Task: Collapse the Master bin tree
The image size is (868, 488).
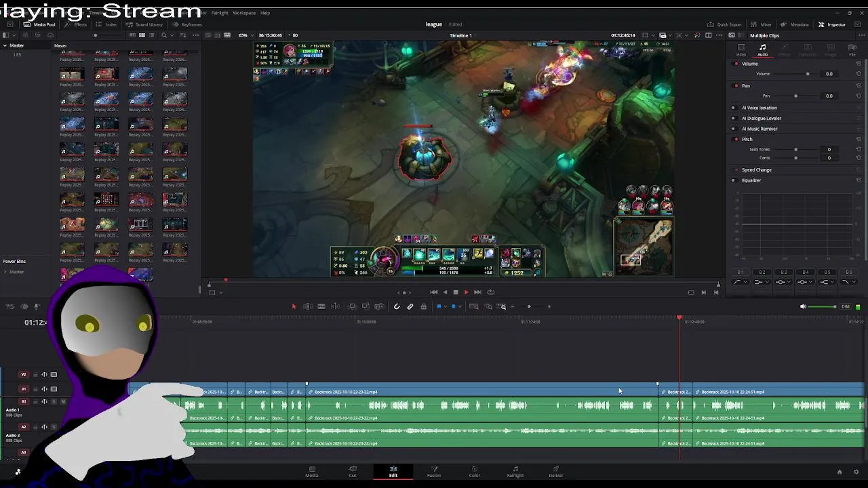Action: [5, 45]
